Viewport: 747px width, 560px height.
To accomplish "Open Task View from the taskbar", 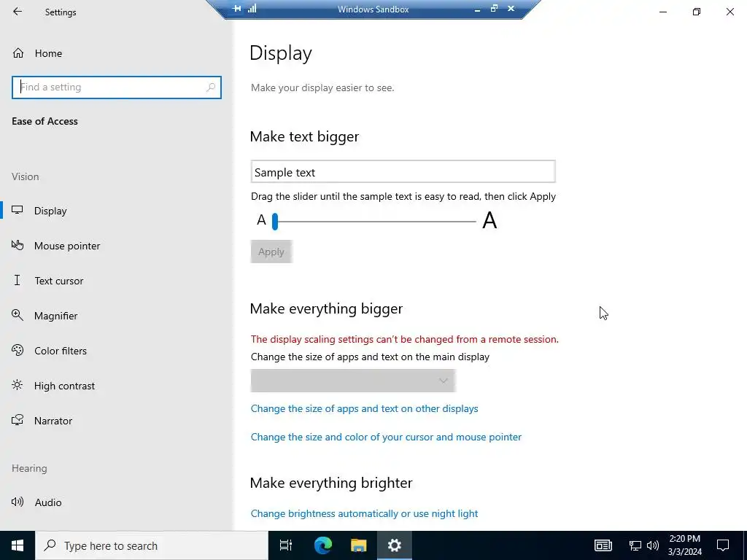I will (286, 545).
